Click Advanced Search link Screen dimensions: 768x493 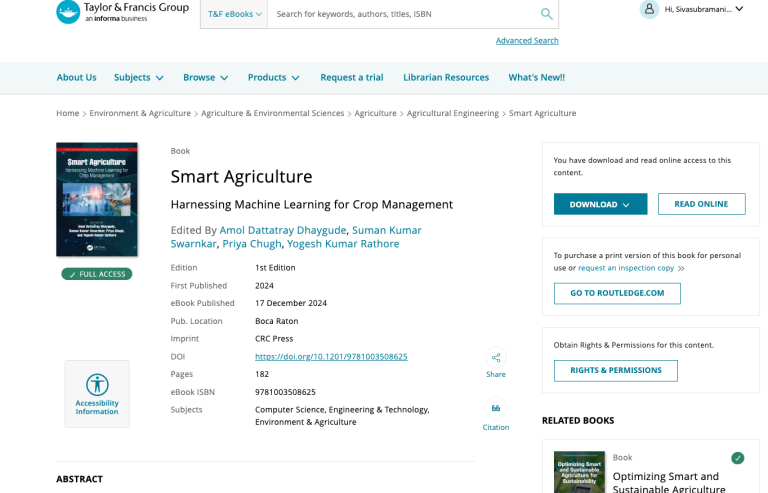coord(527,41)
